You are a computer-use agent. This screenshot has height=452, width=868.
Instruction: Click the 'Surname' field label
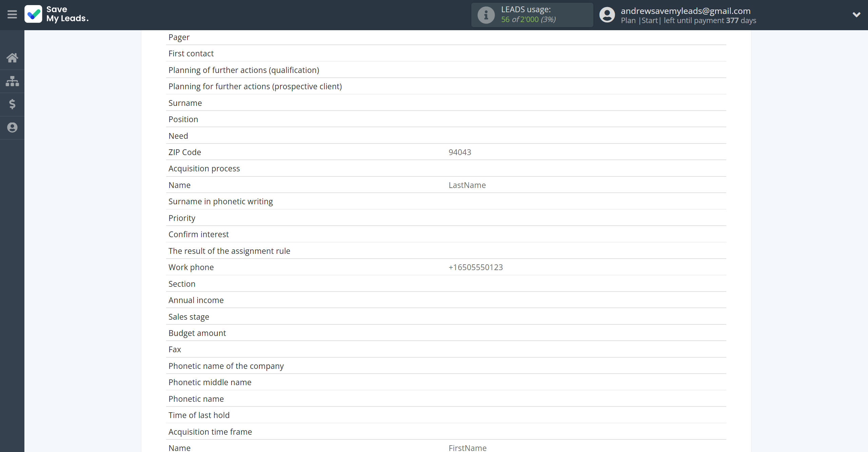point(185,103)
